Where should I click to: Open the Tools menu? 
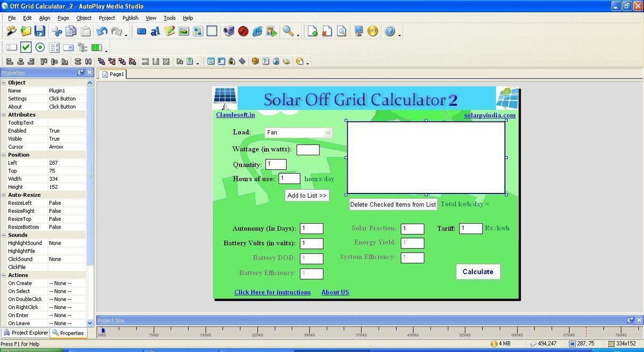pyautogui.click(x=170, y=18)
